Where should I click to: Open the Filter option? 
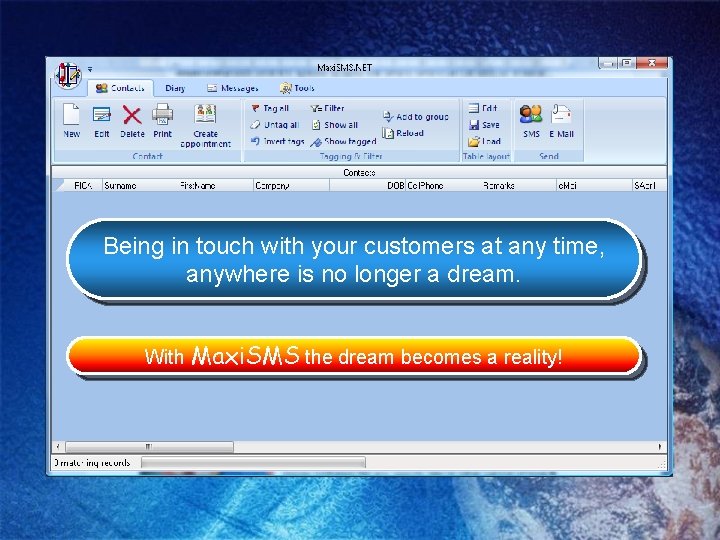click(327, 108)
